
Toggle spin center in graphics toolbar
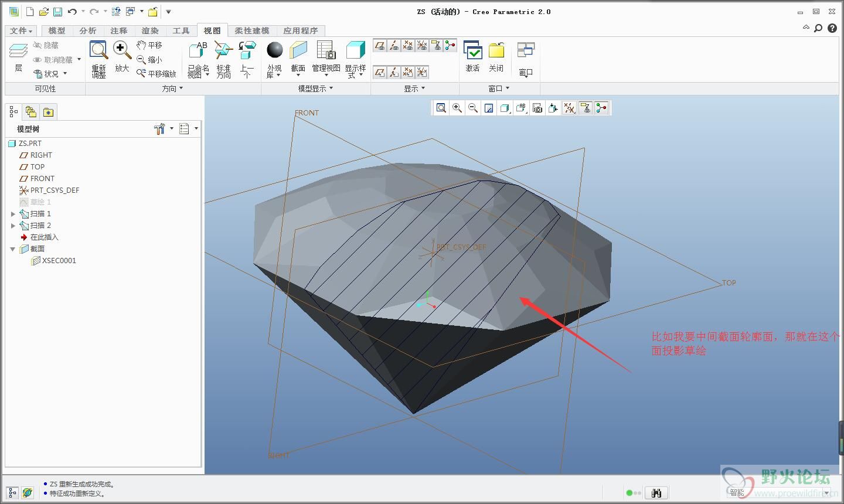click(x=601, y=108)
